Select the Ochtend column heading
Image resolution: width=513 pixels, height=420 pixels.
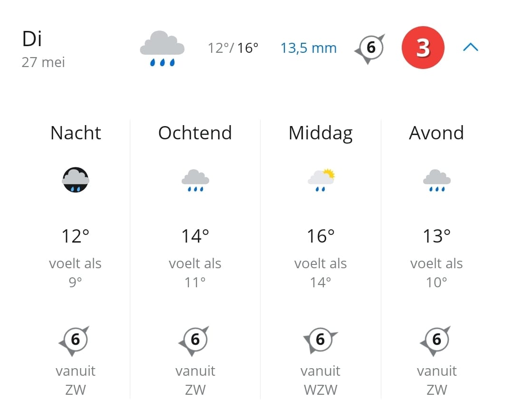pyautogui.click(x=195, y=133)
